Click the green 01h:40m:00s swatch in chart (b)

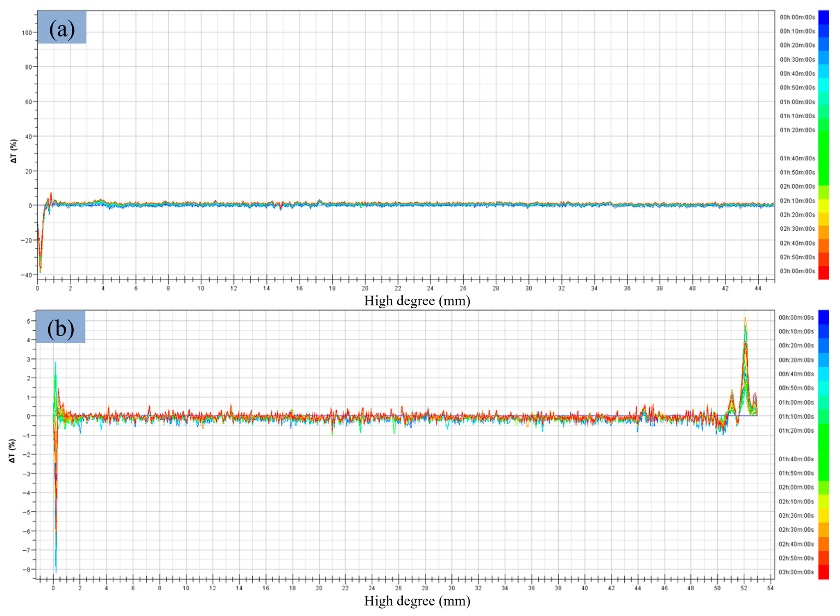[823, 459]
